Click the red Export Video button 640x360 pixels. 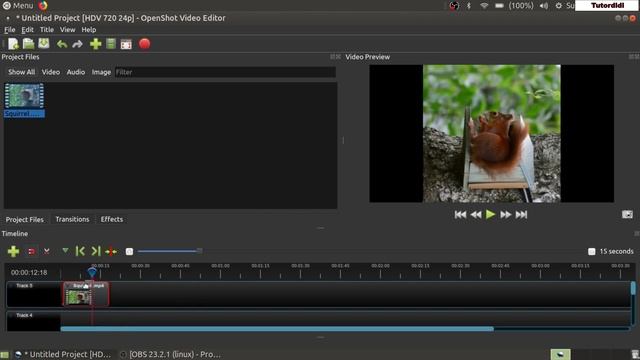144,44
